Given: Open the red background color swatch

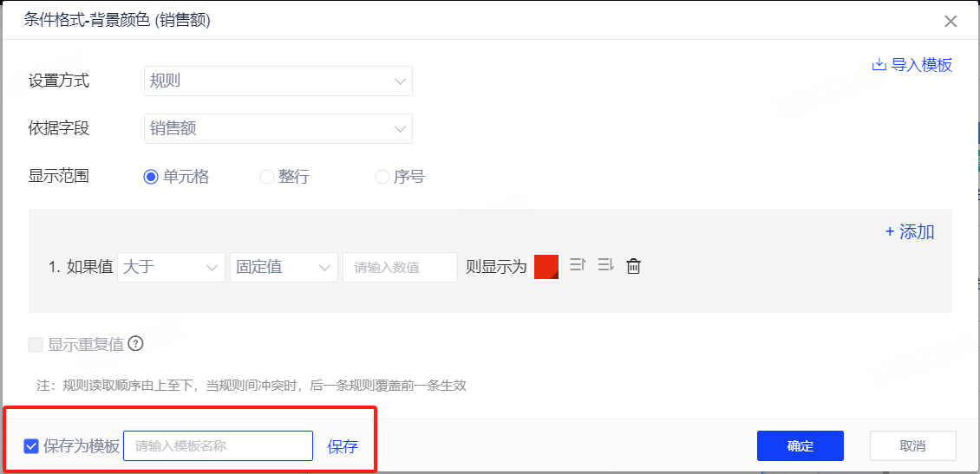Looking at the screenshot, I should [546, 267].
